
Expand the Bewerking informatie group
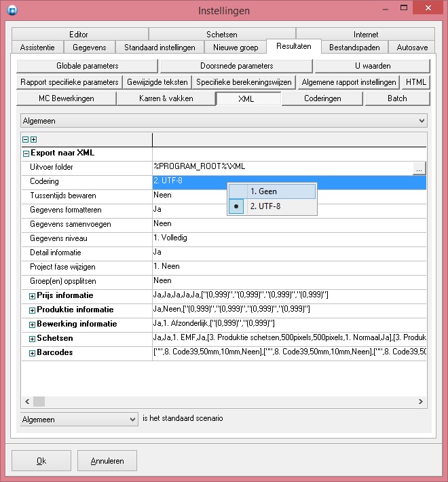32,325
